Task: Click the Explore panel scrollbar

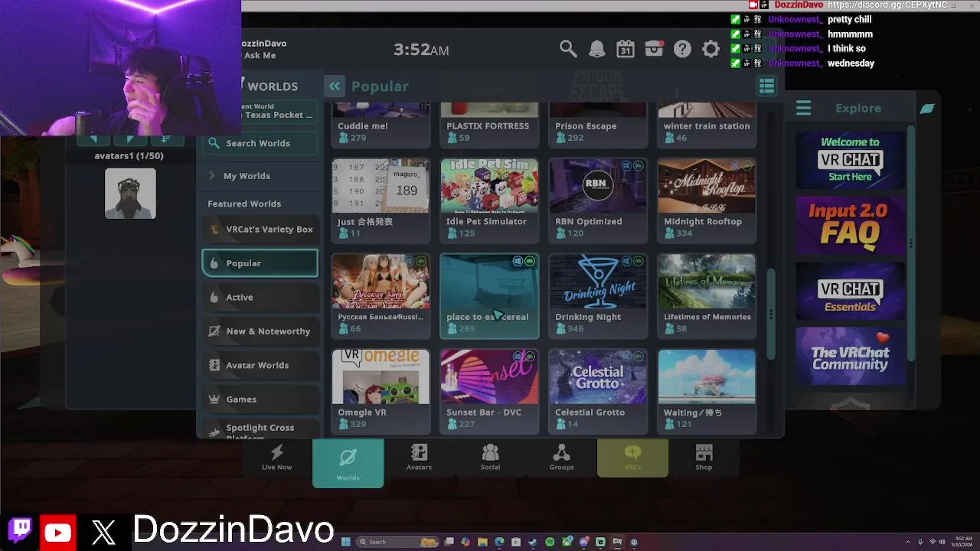Action: click(x=911, y=245)
